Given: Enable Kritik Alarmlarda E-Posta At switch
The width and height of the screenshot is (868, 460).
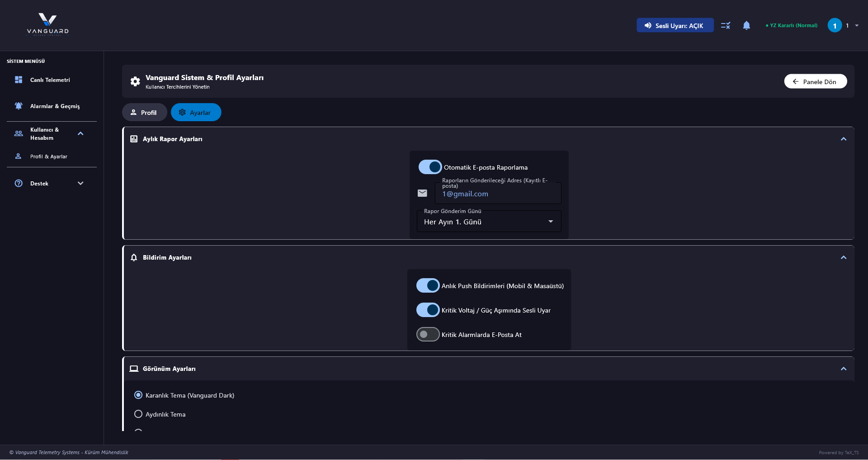Looking at the screenshot, I should coord(428,334).
